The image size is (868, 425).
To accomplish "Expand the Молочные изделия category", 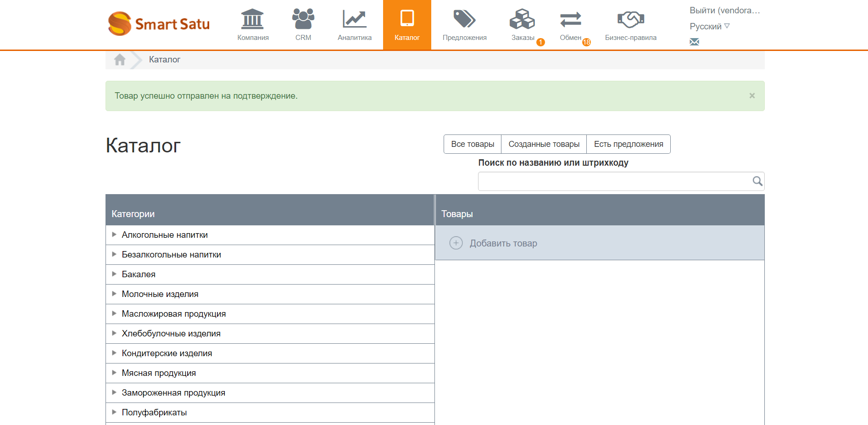I will [x=114, y=294].
